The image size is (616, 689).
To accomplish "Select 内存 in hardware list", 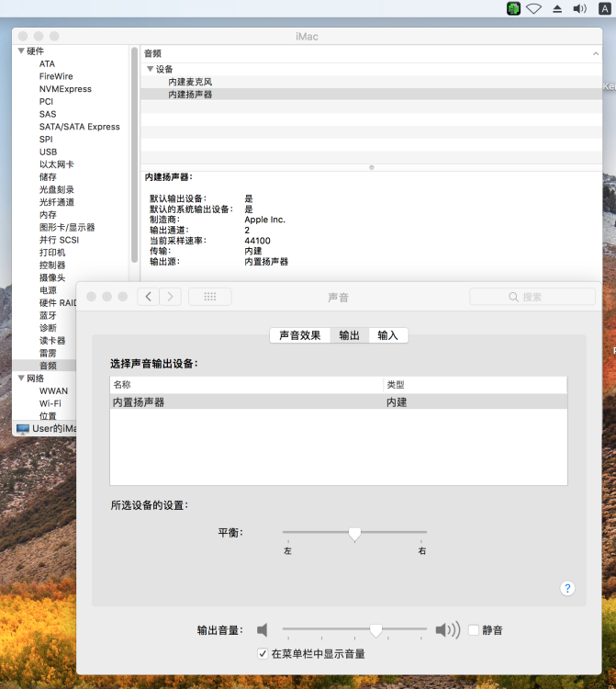I will coord(48,215).
